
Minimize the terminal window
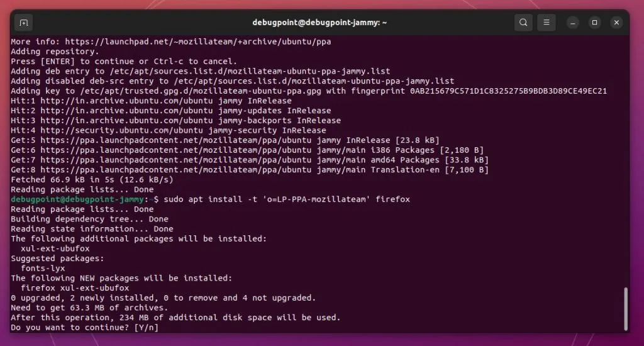coord(572,23)
